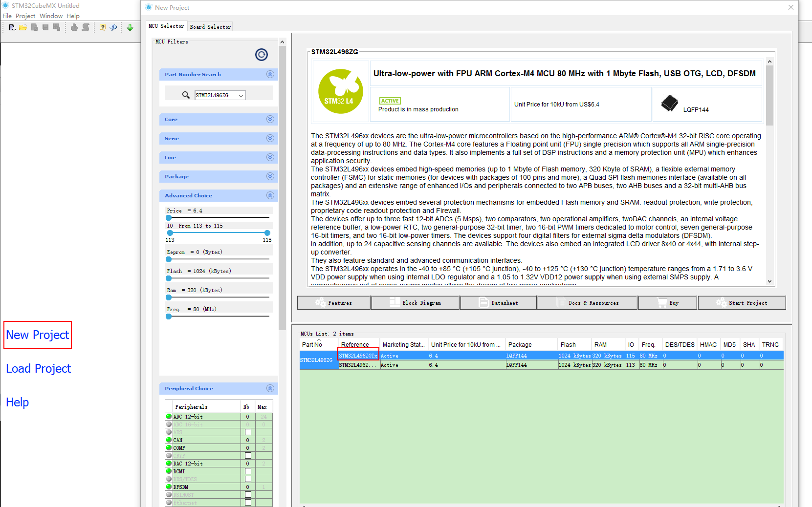Image resolution: width=812 pixels, height=507 pixels.
Task: Open the part number dropdown list
Action: coord(241,96)
